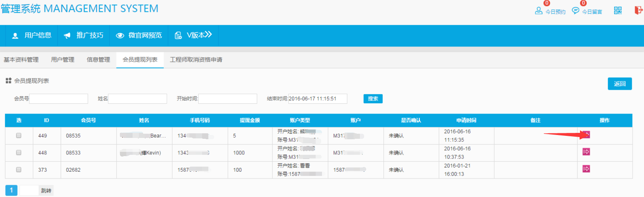
Task: Switch to the 工程师取消资格申请 tab
Action: point(196,60)
